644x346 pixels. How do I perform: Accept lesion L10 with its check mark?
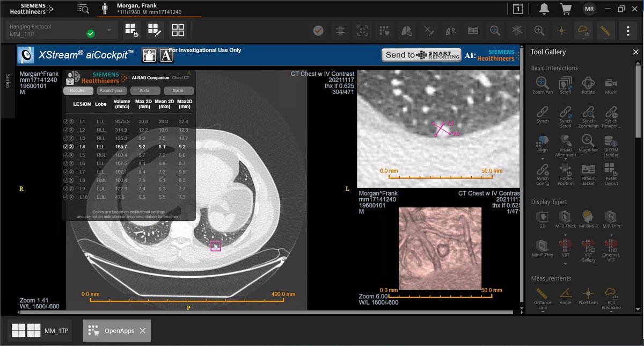click(x=65, y=197)
